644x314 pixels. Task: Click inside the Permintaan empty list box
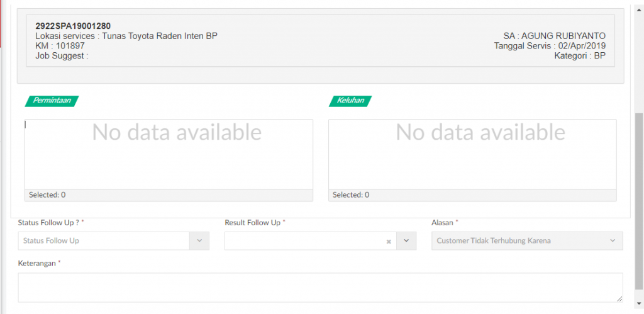(169, 155)
